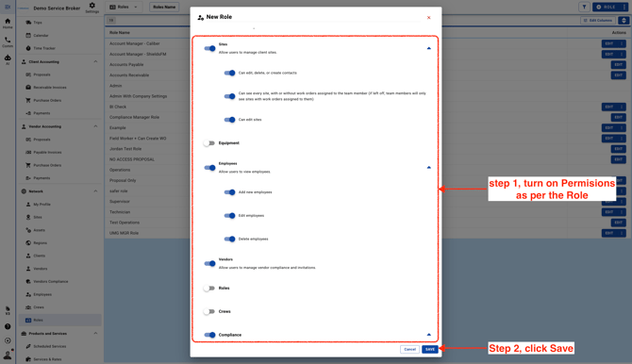
Task: Enable the Crews permission switch
Action: pyautogui.click(x=209, y=311)
